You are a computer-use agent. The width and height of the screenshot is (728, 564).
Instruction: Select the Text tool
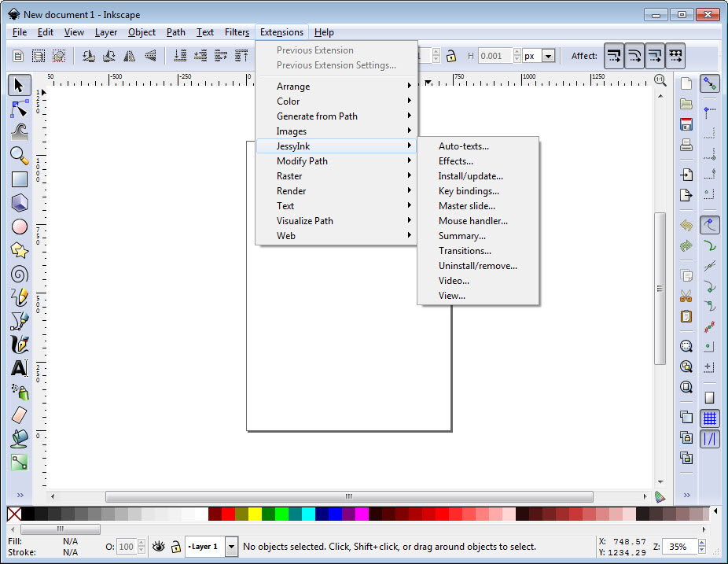click(x=19, y=368)
